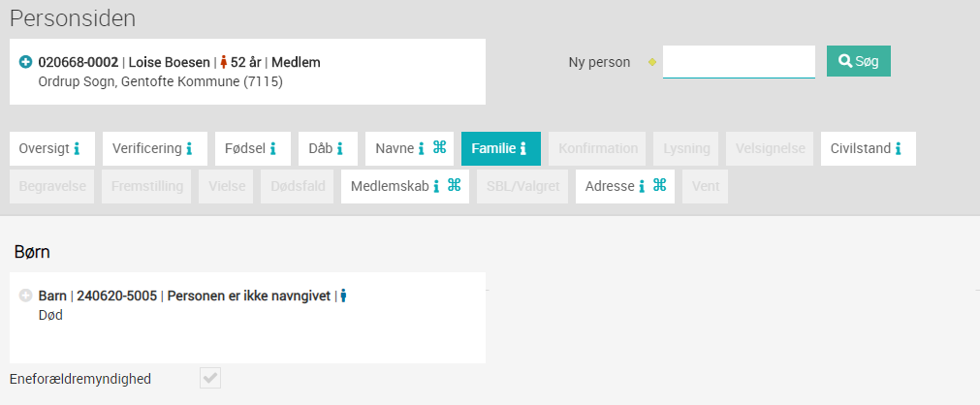Click the info icon on Civilstand tab
This screenshot has width=980, height=405.
(899, 149)
